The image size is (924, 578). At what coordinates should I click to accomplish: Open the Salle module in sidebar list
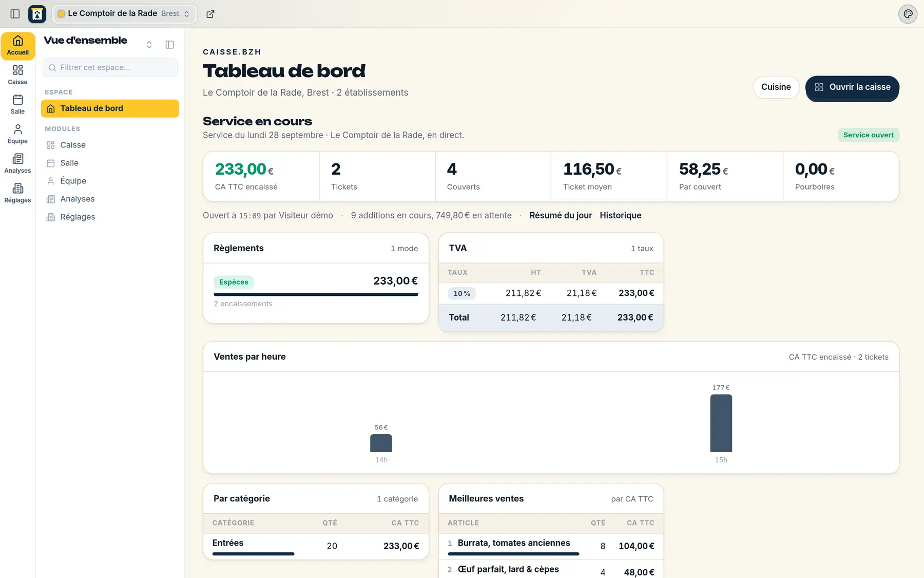coord(110,163)
